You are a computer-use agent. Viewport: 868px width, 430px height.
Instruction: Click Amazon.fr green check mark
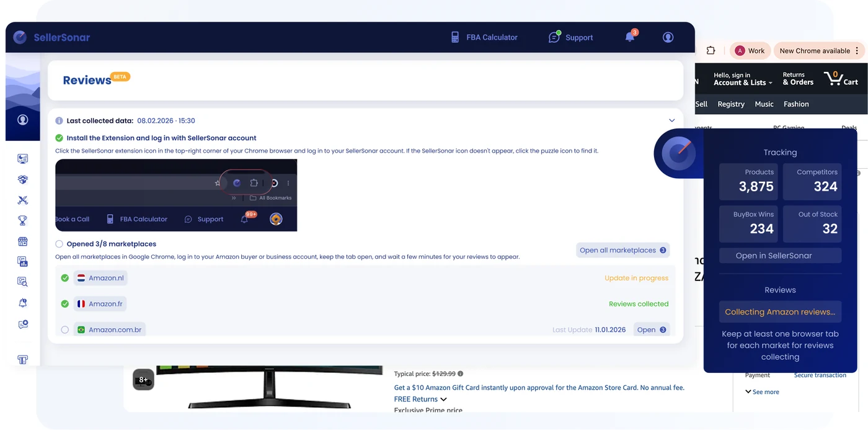pyautogui.click(x=64, y=304)
